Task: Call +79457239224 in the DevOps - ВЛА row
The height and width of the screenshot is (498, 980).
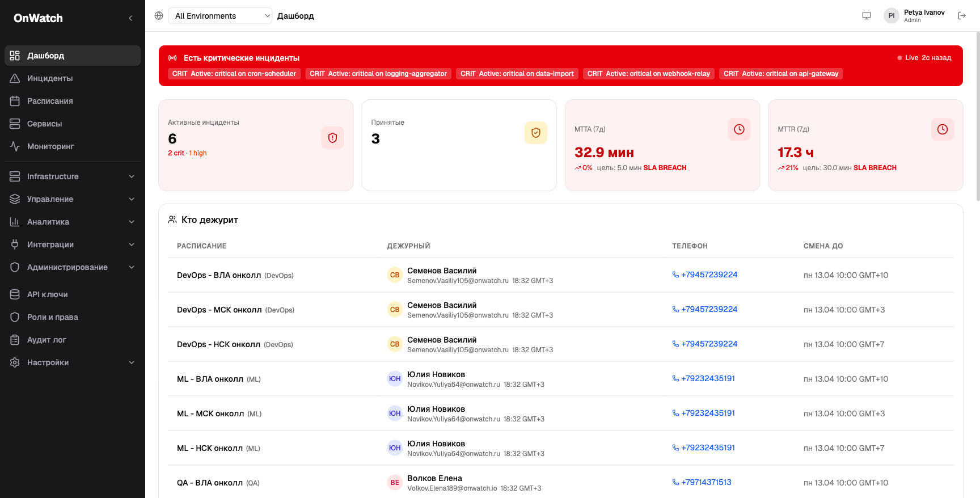Action: point(705,275)
